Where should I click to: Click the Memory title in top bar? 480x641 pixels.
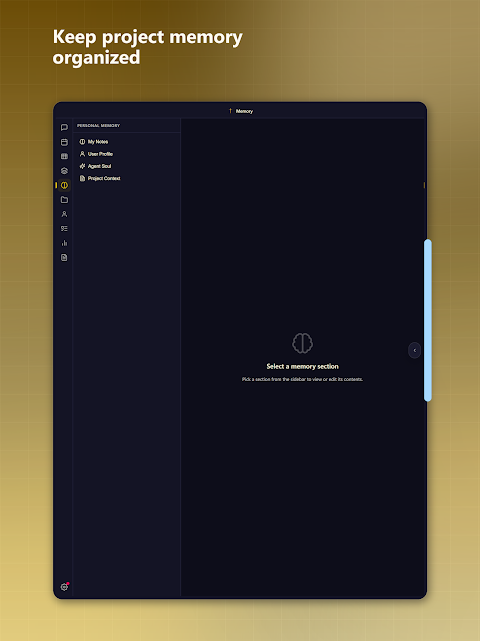click(x=244, y=111)
